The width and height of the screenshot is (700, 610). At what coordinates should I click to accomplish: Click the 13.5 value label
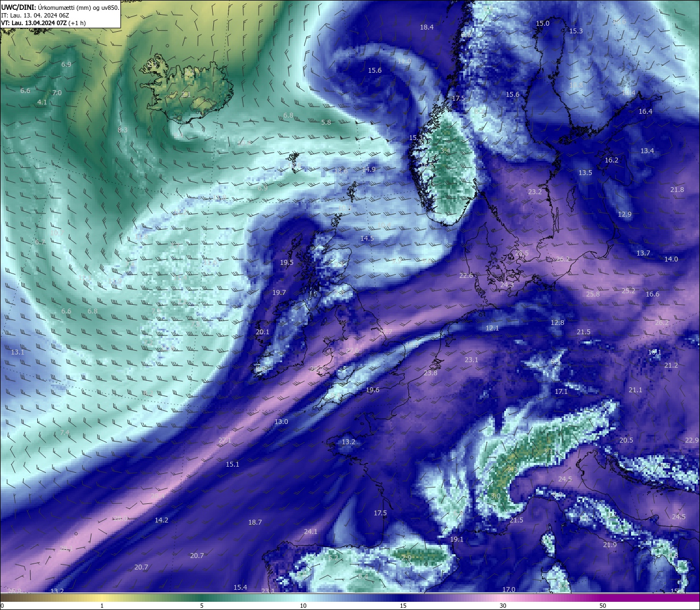[585, 173]
